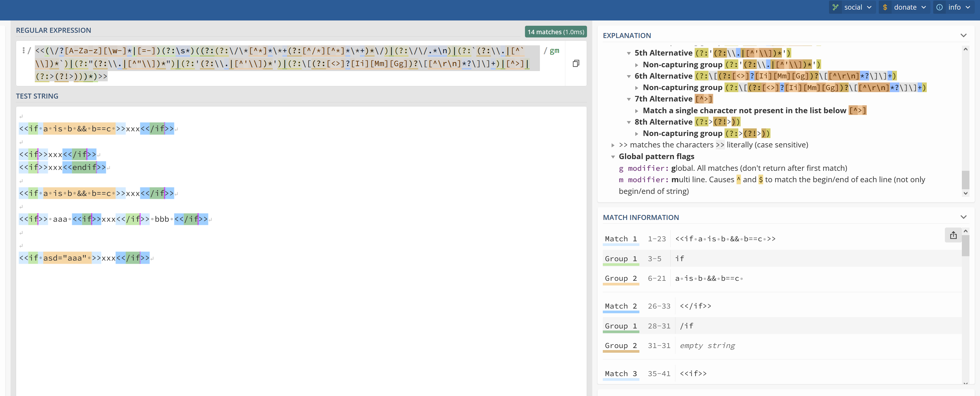The height and width of the screenshot is (396, 980).
Task: Open the delimiter options dots icon
Action: point(24,51)
